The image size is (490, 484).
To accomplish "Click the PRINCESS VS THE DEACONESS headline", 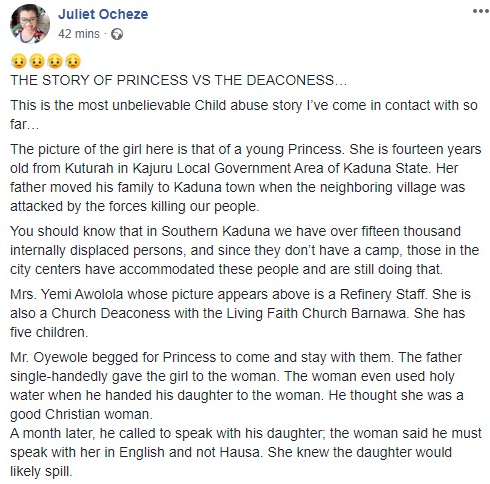I will [x=179, y=81].
